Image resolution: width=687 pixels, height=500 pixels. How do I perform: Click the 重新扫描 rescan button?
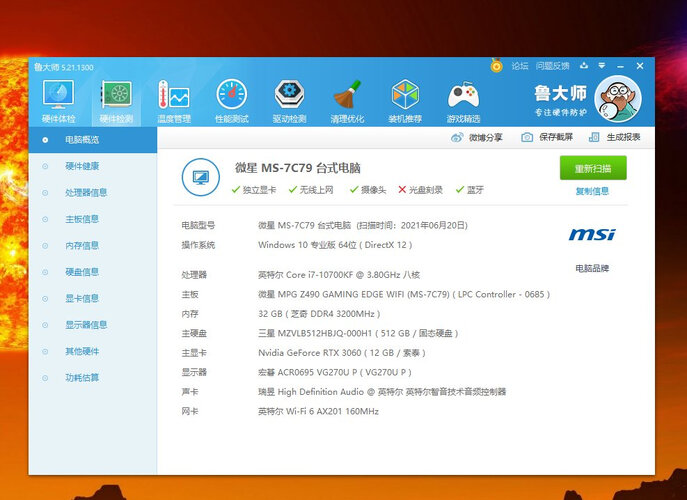tap(593, 168)
